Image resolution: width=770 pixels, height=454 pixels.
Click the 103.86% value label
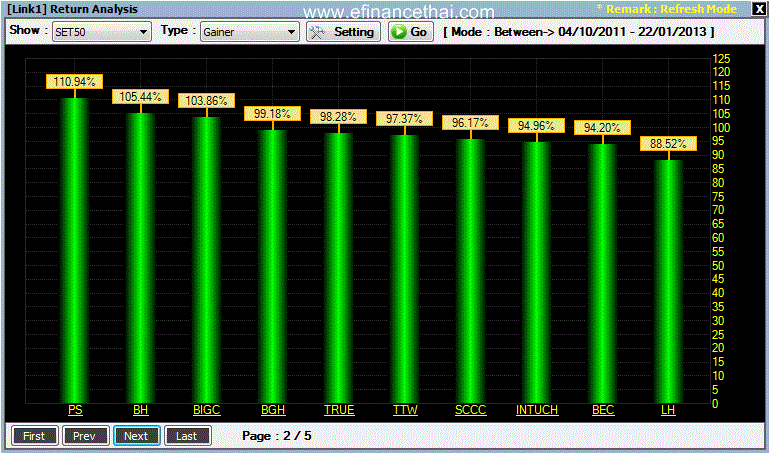206,101
